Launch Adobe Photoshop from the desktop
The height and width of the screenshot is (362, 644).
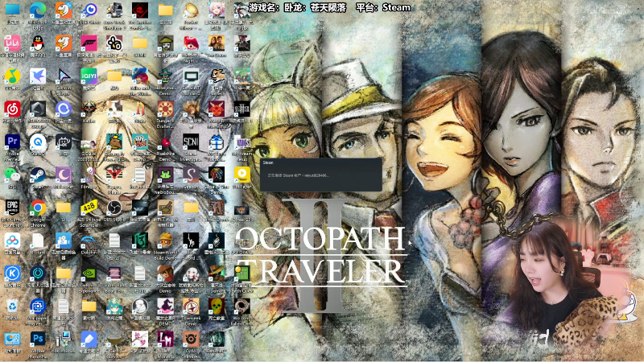tap(38, 339)
